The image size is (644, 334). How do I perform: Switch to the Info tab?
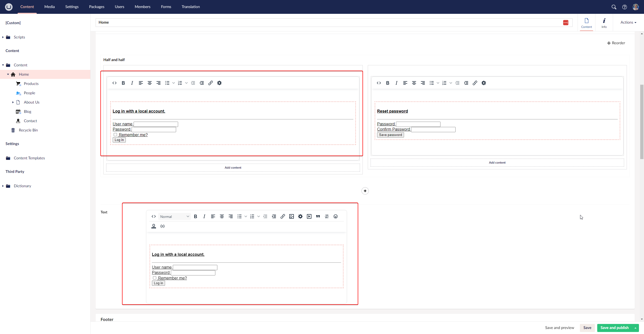(604, 23)
